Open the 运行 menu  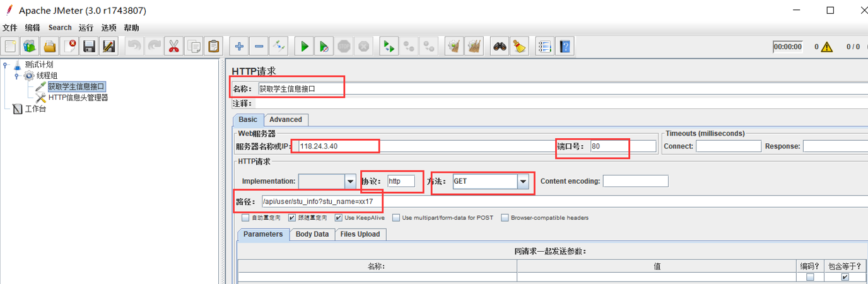pos(86,28)
